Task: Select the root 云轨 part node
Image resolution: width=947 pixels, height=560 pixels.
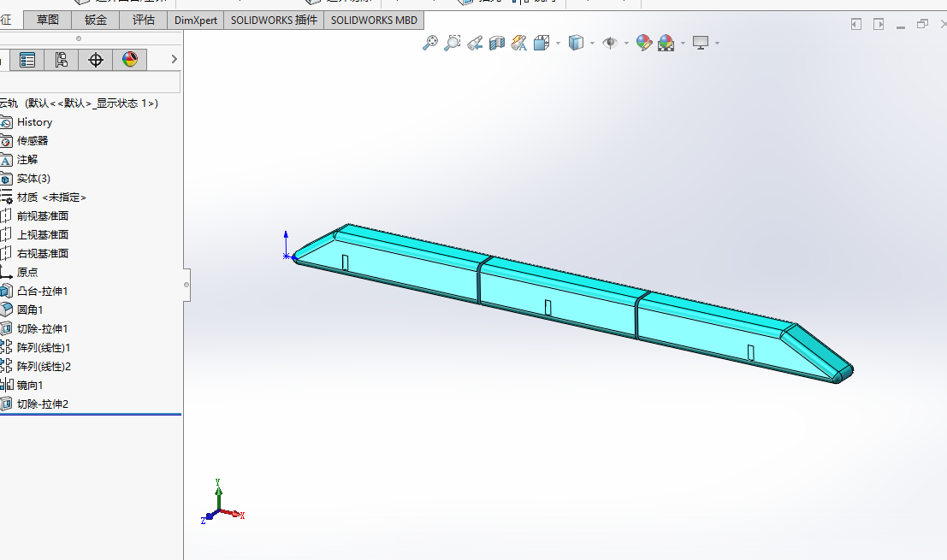Action: [x=79, y=103]
